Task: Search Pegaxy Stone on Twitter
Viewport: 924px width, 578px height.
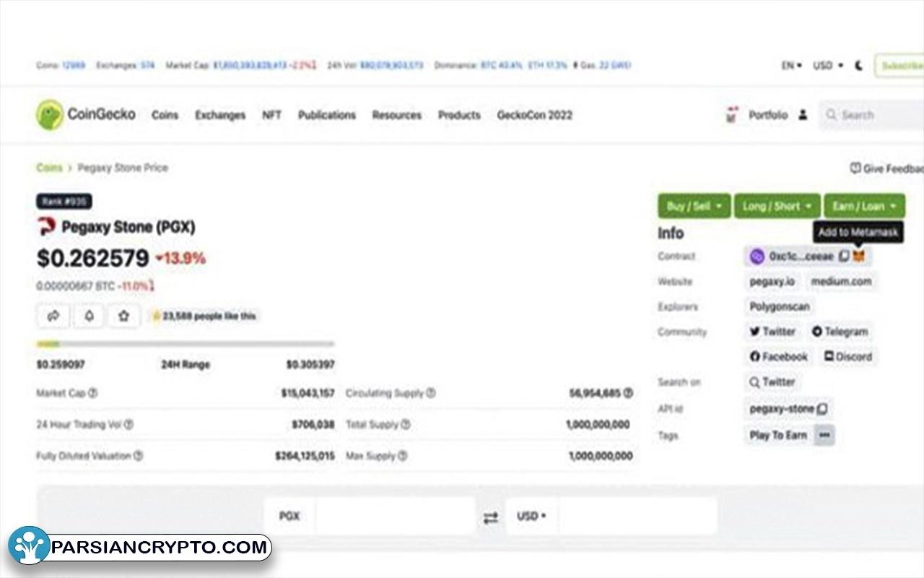Action: coord(772,381)
